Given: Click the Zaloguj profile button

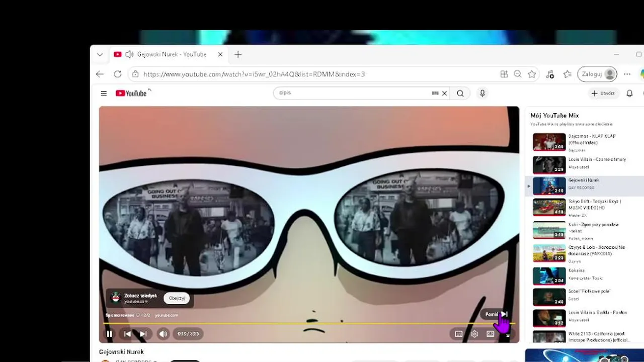Looking at the screenshot, I should [597, 74].
